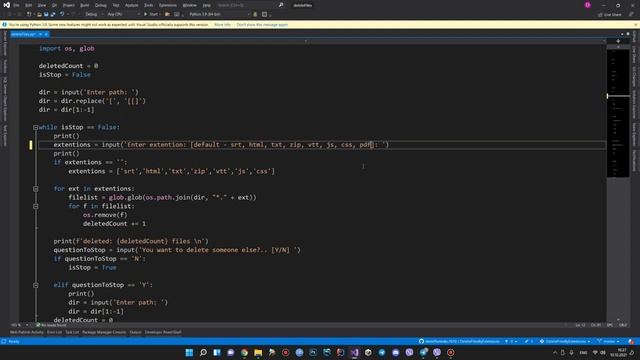Open the Tools menu
The image size is (640, 360).
(148, 5)
